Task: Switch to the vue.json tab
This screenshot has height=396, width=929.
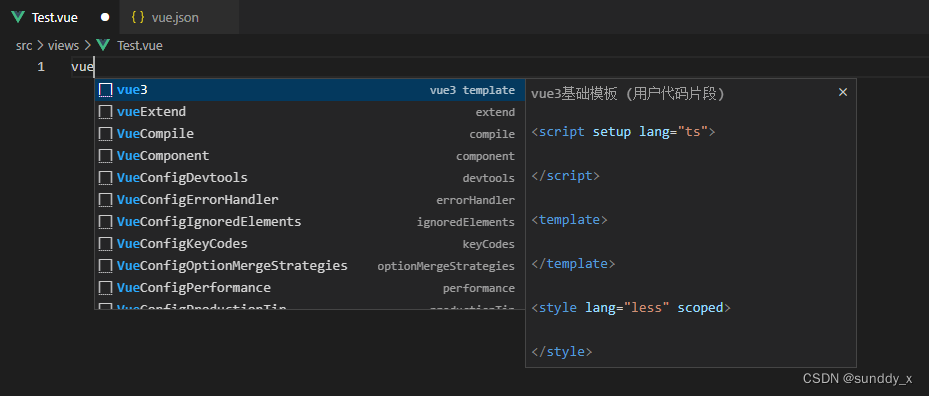Action: point(180,17)
